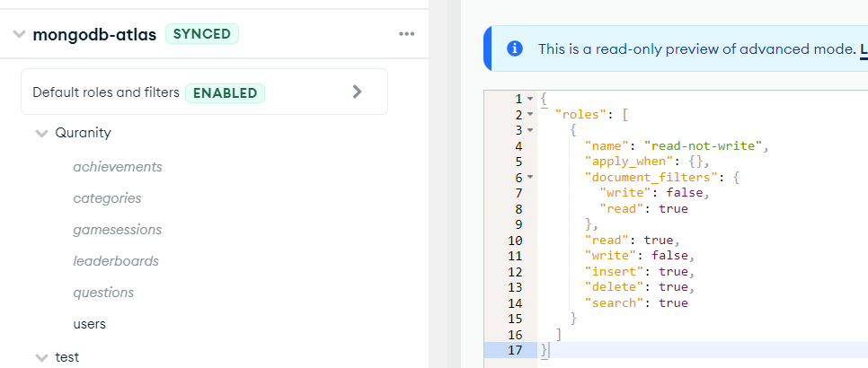Choose the leaderboards collection

pos(116,261)
